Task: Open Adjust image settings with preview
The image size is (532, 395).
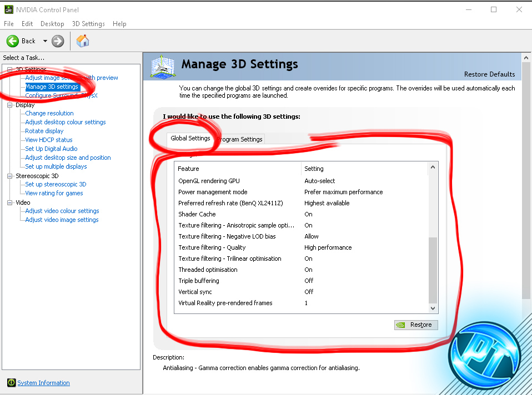Action: pos(72,78)
